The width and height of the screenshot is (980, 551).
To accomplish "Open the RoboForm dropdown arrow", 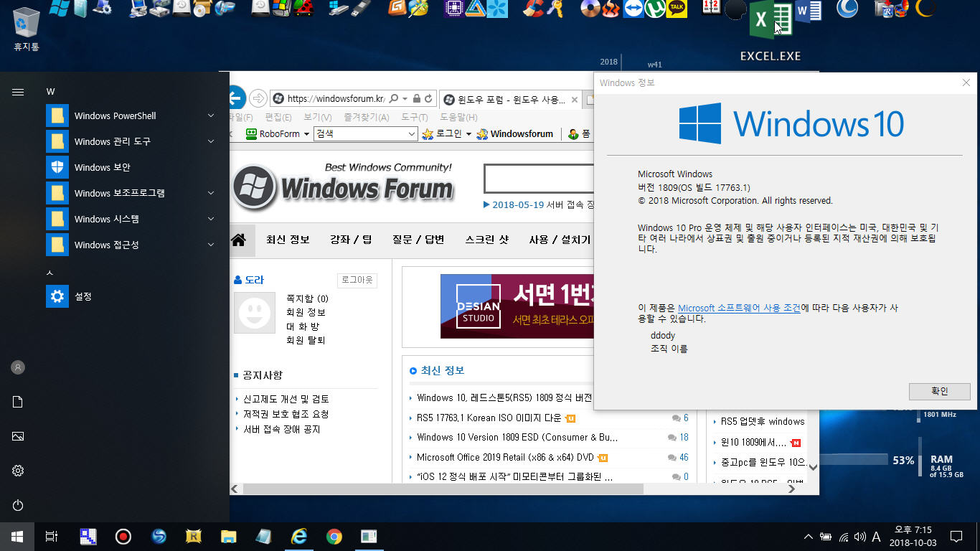I will [306, 134].
